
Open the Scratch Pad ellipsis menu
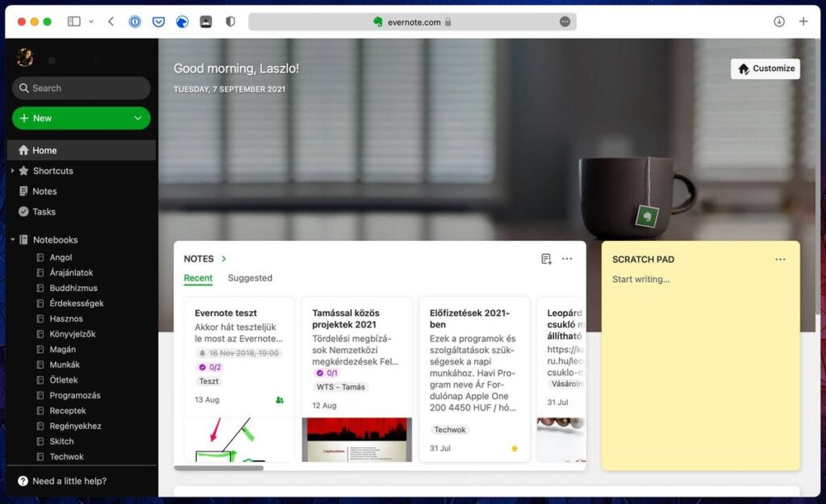pos(780,259)
